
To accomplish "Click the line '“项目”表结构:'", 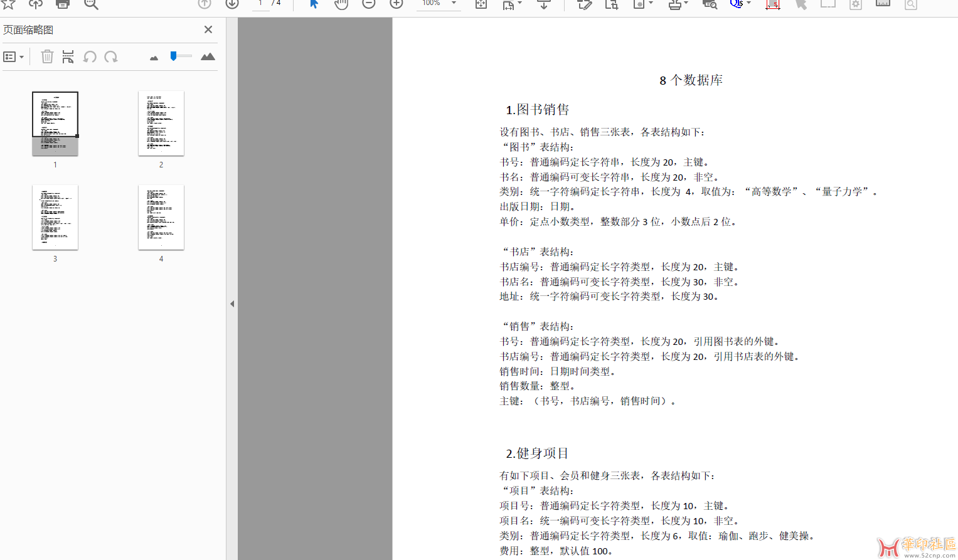I will (538, 491).
